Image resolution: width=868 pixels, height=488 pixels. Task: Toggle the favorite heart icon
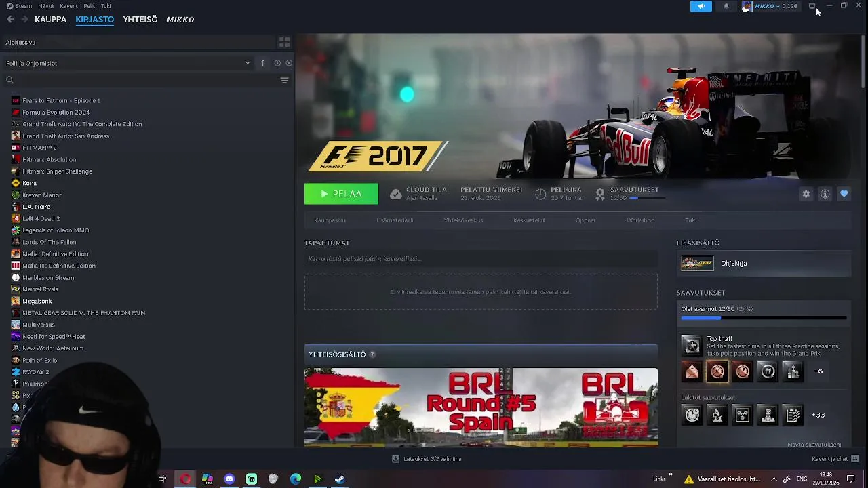pyautogui.click(x=844, y=194)
